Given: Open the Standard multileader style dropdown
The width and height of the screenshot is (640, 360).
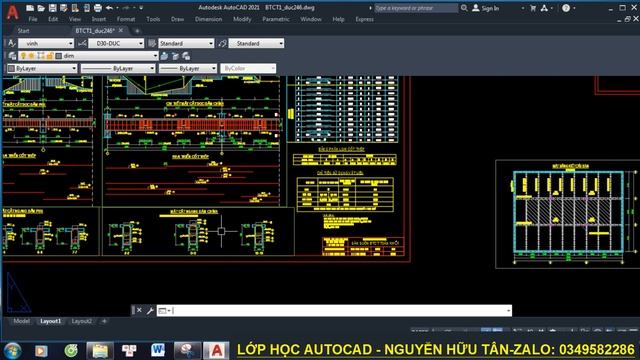Looking at the screenshot, I should tap(281, 43).
